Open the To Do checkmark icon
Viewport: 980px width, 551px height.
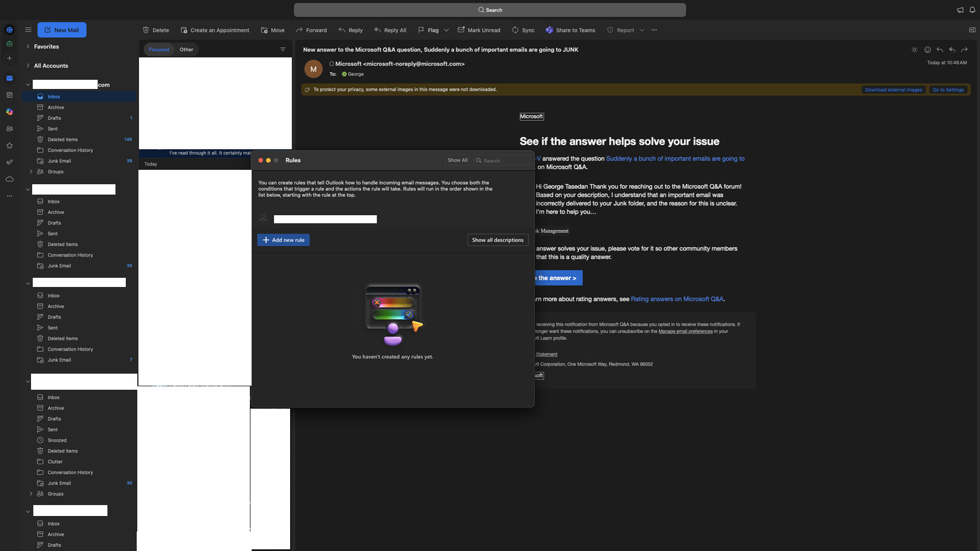point(9,162)
